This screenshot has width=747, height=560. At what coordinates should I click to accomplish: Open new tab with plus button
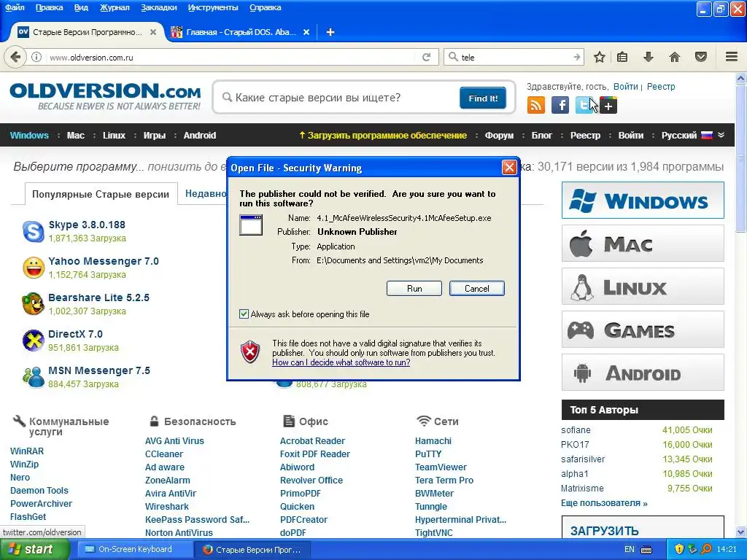coord(330,32)
